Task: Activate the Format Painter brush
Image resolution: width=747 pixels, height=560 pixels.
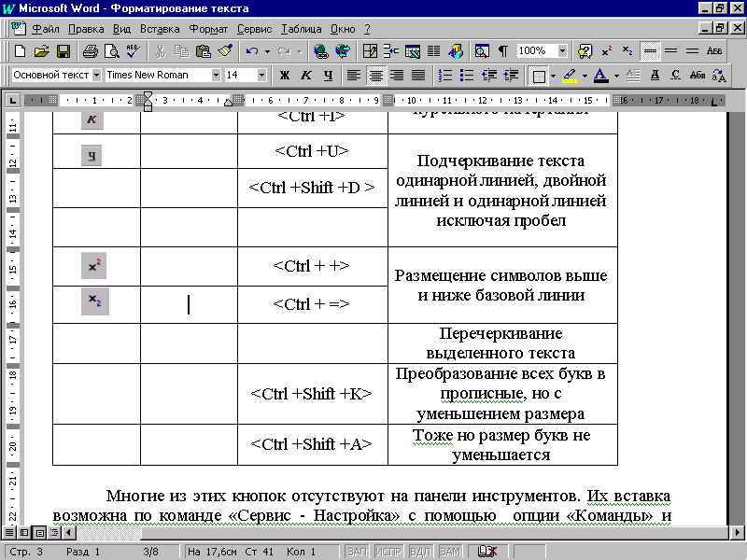Action: point(225,50)
